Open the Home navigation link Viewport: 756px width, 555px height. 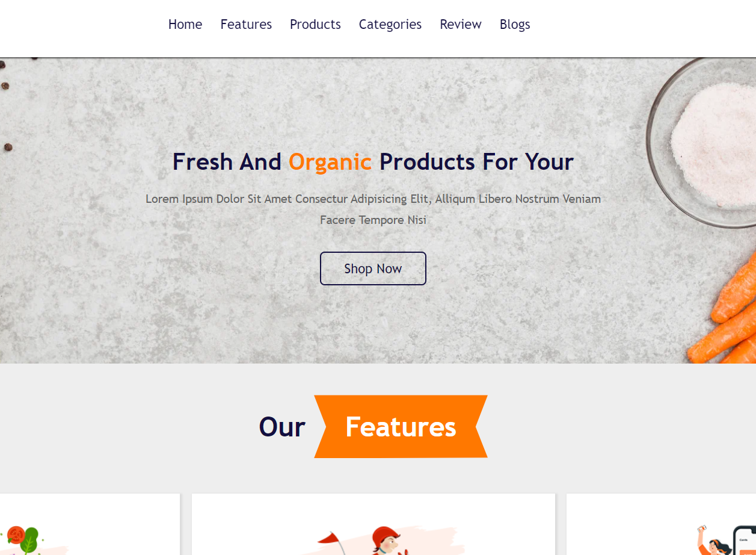click(185, 25)
